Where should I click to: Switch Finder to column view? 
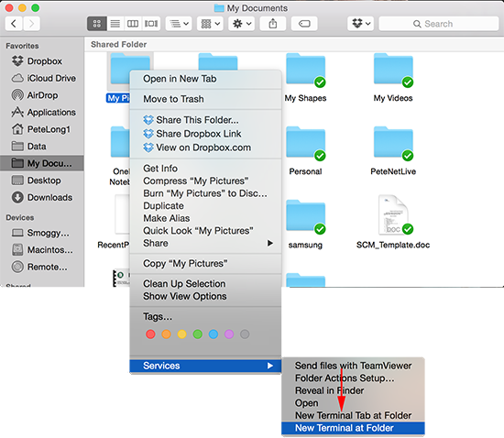[133, 24]
